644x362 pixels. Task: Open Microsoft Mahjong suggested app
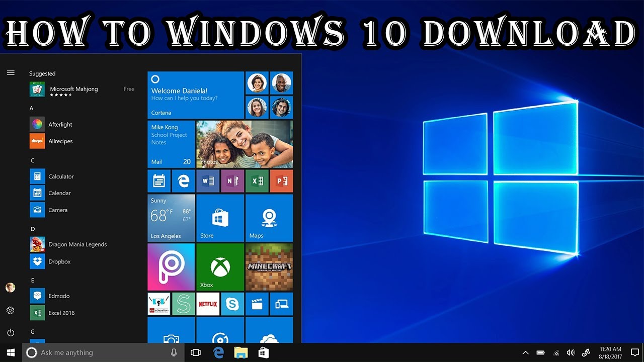coord(83,89)
